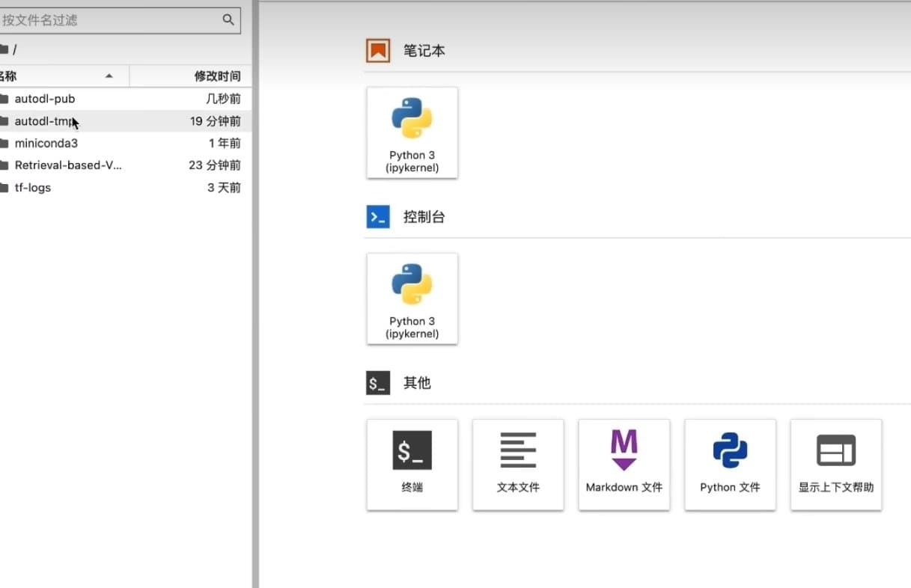This screenshot has height=588, width=911.
Task: Open the tf-logs folder
Action: coord(33,188)
